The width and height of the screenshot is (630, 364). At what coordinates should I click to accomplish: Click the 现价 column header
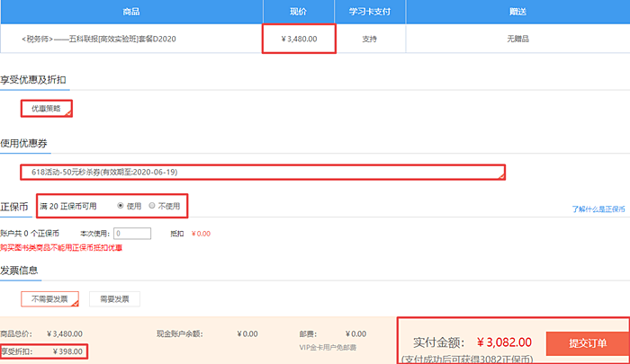[x=299, y=12]
